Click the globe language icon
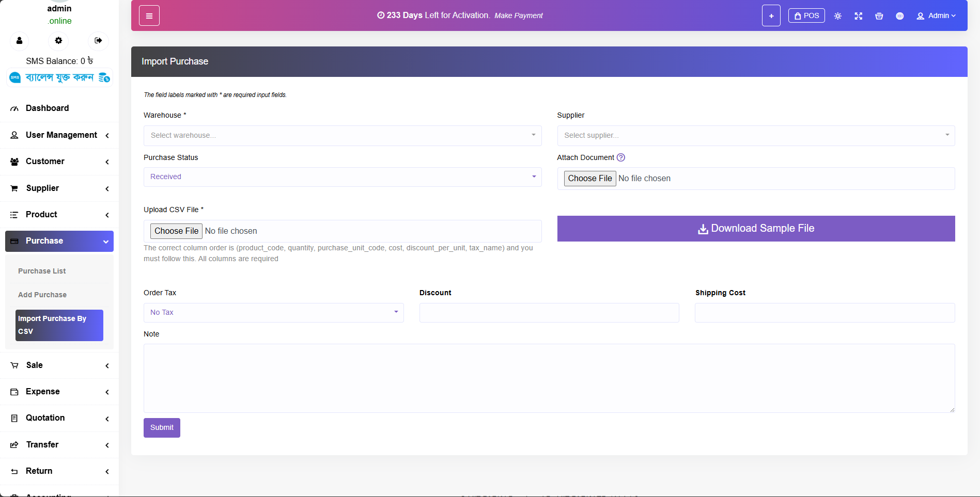Viewport: 980px width, 497px height. (x=899, y=16)
